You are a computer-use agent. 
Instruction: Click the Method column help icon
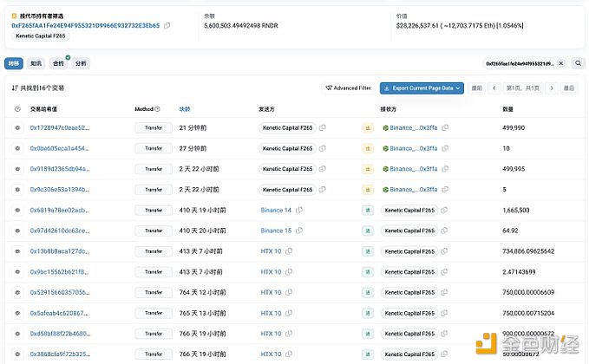tap(157, 109)
